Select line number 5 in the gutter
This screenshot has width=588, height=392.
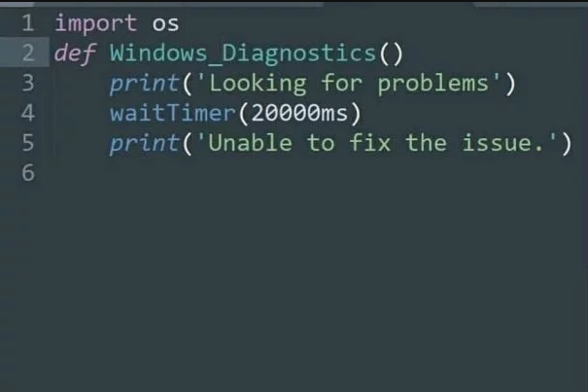[26, 143]
